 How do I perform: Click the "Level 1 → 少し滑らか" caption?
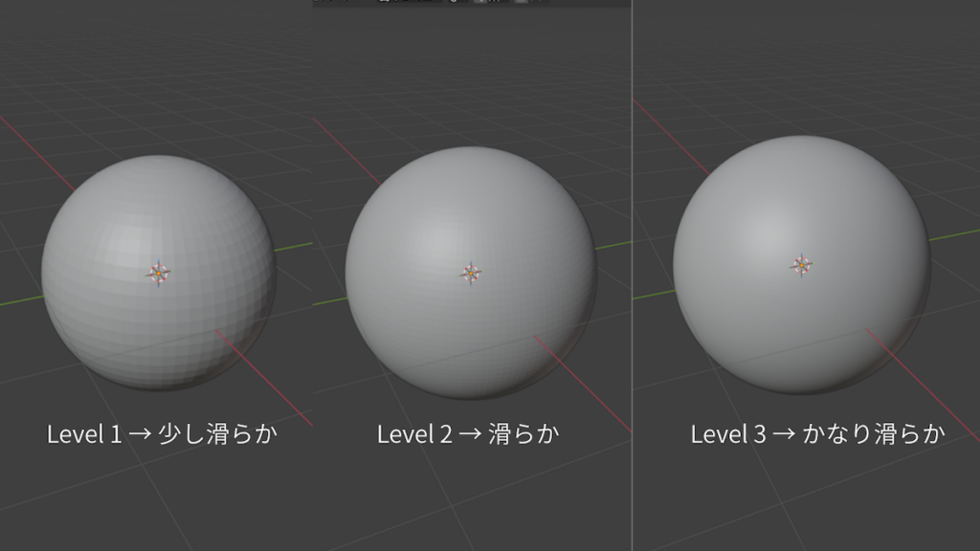[x=163, y=434]
